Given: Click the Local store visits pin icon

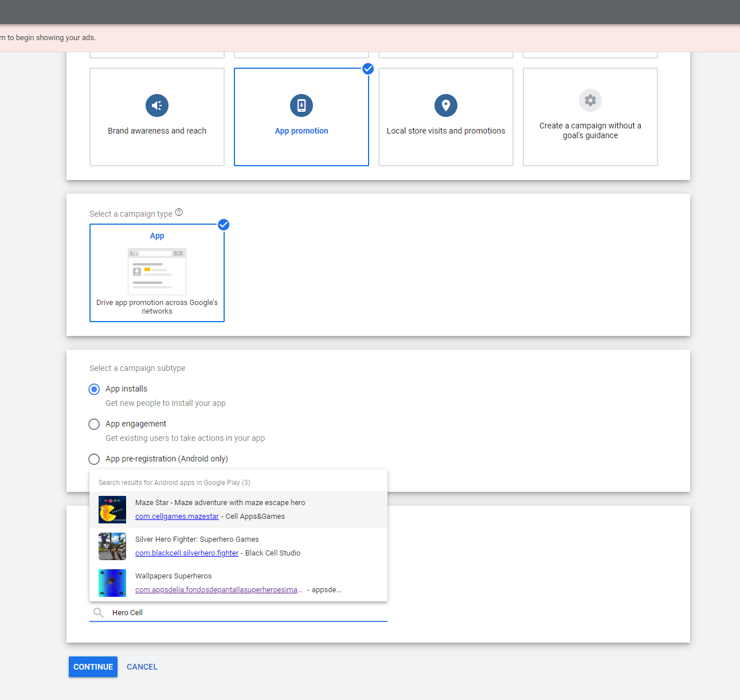Looking at the screenshot, I should [x=446, y=105].
